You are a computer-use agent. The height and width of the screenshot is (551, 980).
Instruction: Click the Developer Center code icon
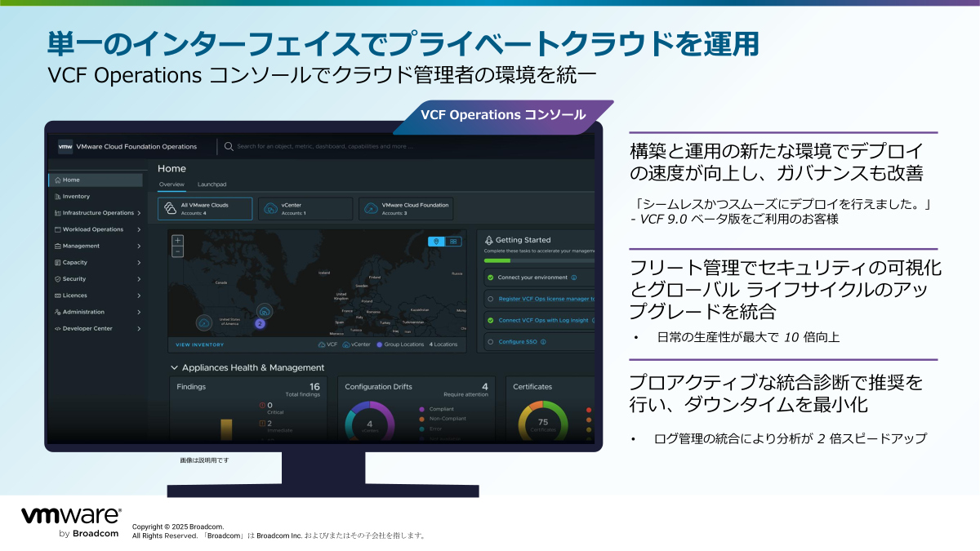tap(57, 328)
